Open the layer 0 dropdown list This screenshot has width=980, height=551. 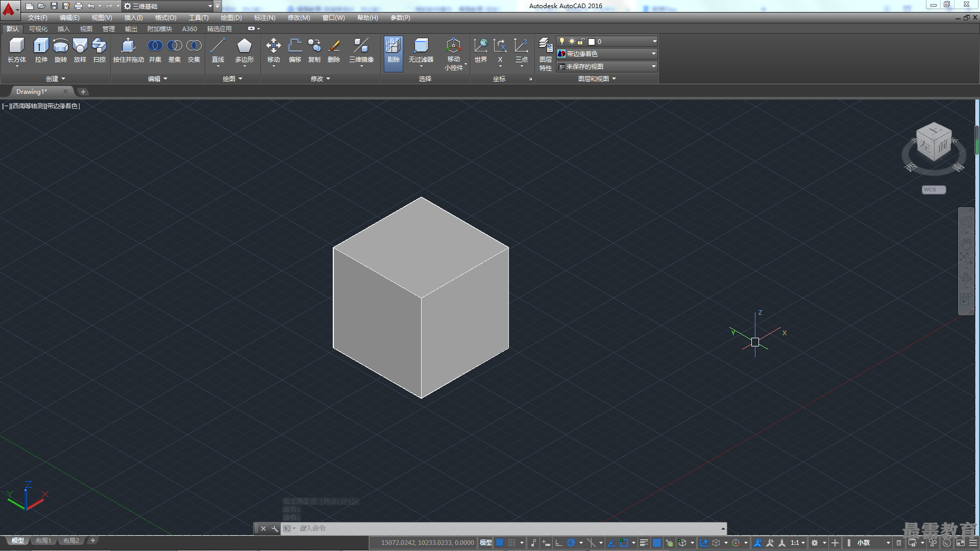[x=607, y=41]
